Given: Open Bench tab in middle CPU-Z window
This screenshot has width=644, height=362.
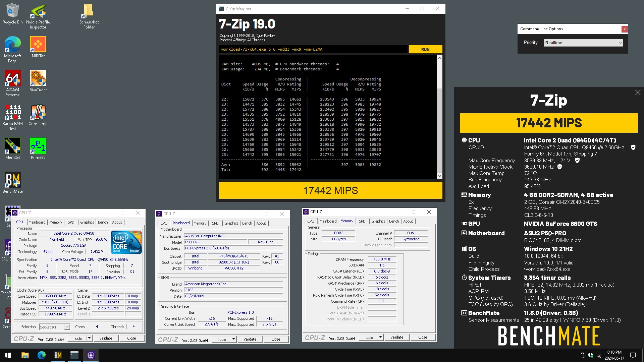Looking at the screenshot, I should pyautogui.click(x=247, y=223).
